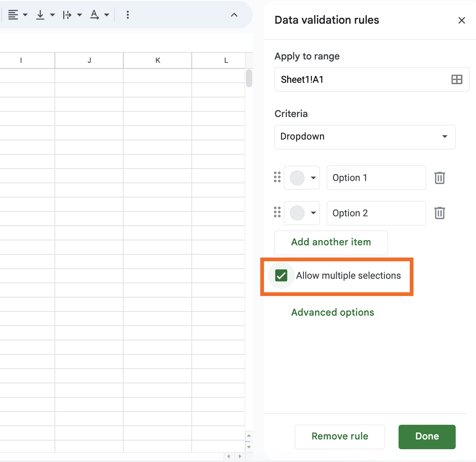This screenshot has width=476, height=462.
Task: Grab the drag handle for Option 2
Action: pyautogui.click(x=277, y=213)
